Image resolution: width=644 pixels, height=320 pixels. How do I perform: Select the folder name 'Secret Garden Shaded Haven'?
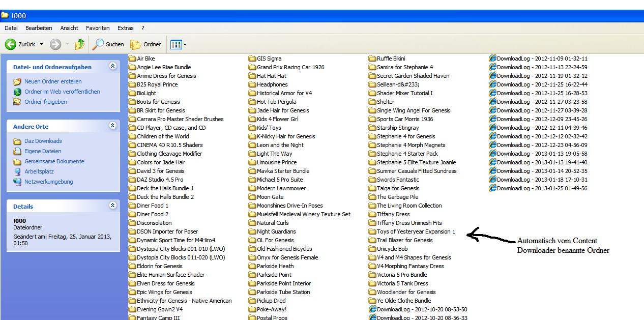click(413, 76)
